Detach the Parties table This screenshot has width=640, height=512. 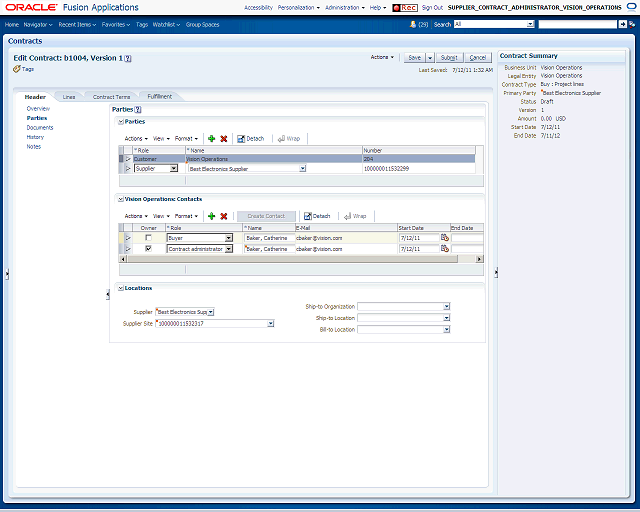[251, 139]
